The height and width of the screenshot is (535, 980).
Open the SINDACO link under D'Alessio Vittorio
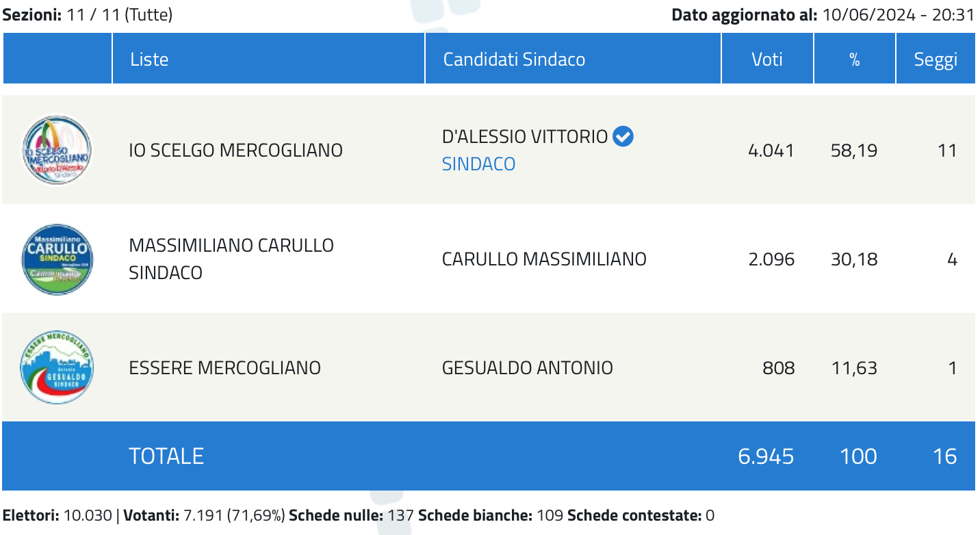point(478,164)
